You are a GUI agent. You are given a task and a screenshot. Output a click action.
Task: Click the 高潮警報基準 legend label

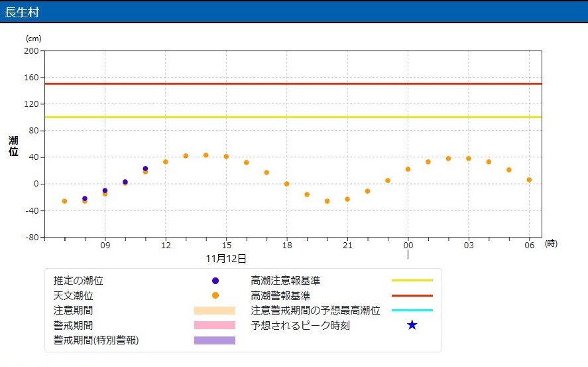280,296
